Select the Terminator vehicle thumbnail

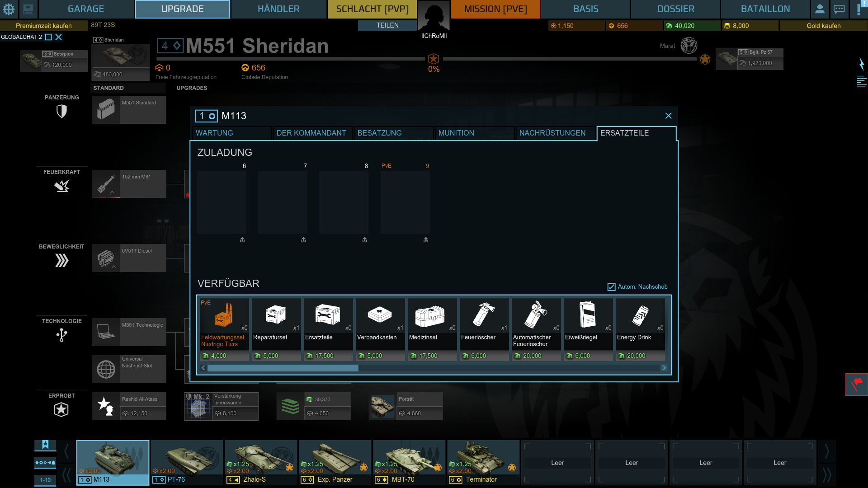coord(483,462)
